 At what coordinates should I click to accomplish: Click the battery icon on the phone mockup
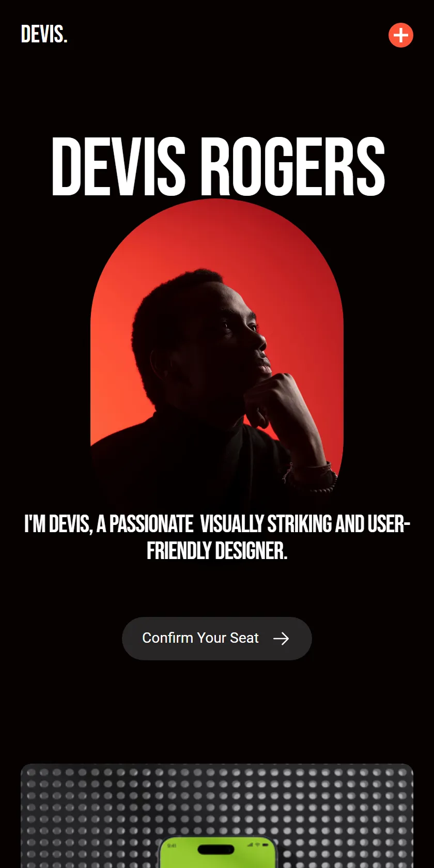265,845
